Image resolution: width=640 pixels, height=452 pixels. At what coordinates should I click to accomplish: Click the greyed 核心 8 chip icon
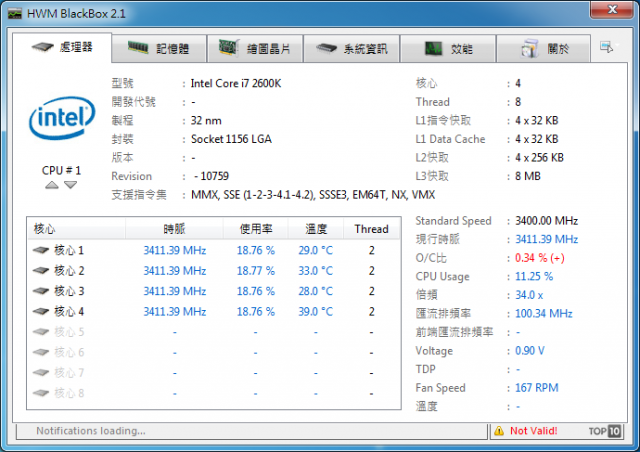coord(41,393)
